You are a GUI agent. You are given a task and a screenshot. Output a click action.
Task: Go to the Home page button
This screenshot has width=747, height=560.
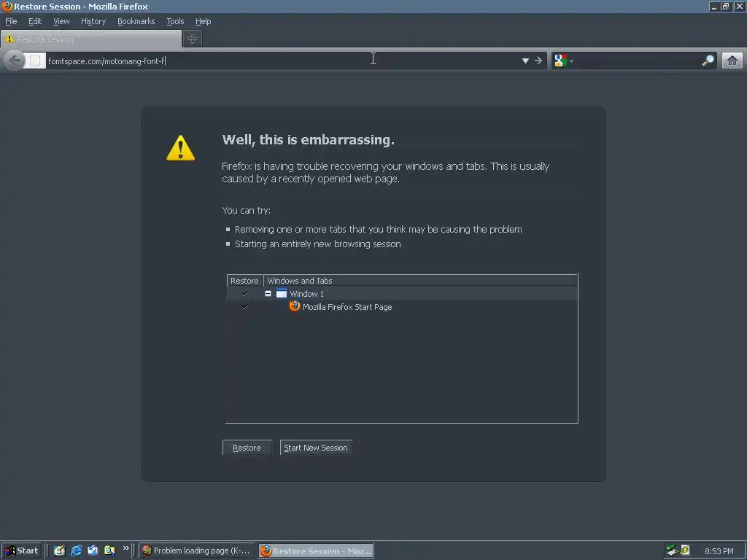pyautogui.click(x=732, y=61)
